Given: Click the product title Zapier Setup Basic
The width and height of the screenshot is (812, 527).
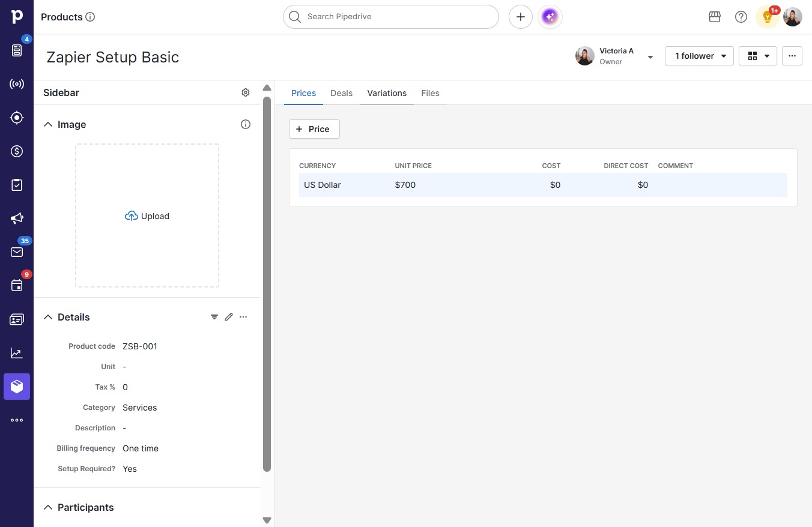Looking at the screenshot, I should 113,57.
